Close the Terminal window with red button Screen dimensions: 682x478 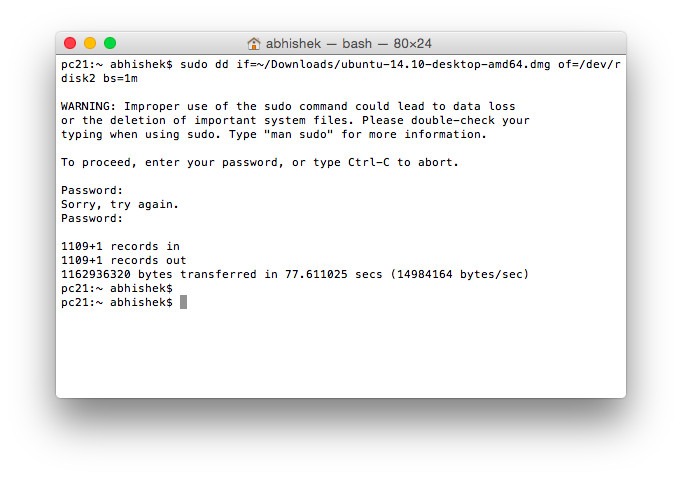[x=70, y=43]
